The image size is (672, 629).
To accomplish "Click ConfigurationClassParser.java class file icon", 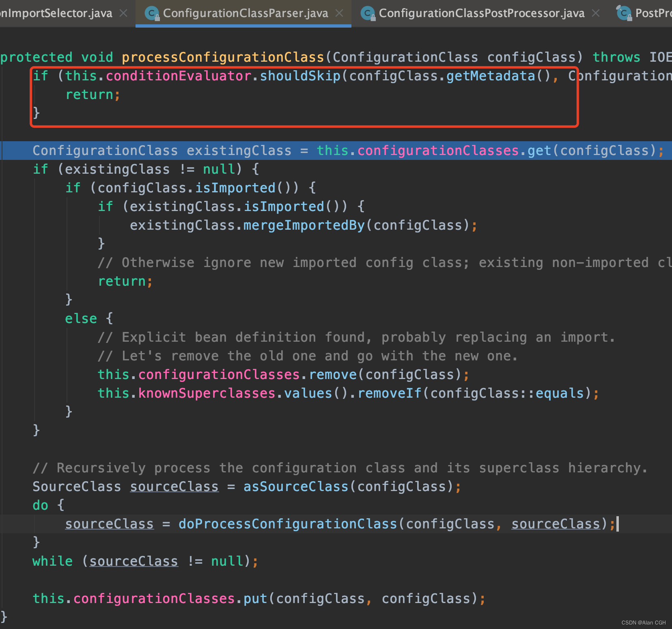I will pos(152,14).
